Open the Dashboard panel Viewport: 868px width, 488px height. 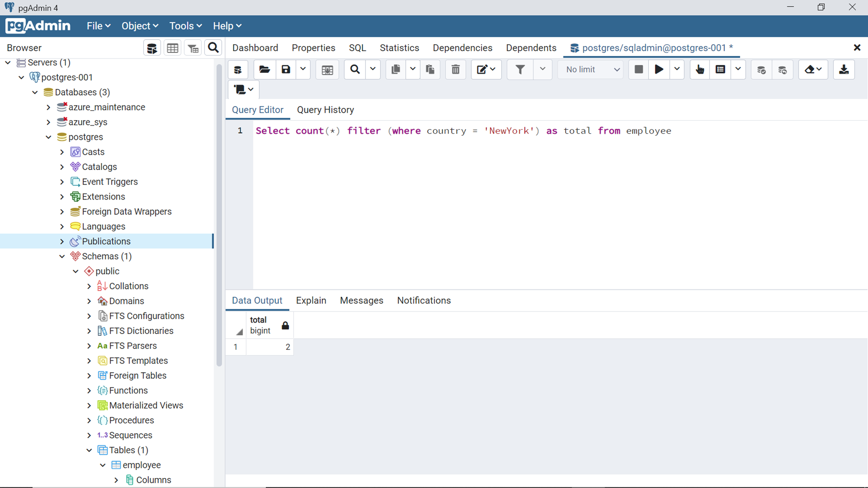pos(255,48)
